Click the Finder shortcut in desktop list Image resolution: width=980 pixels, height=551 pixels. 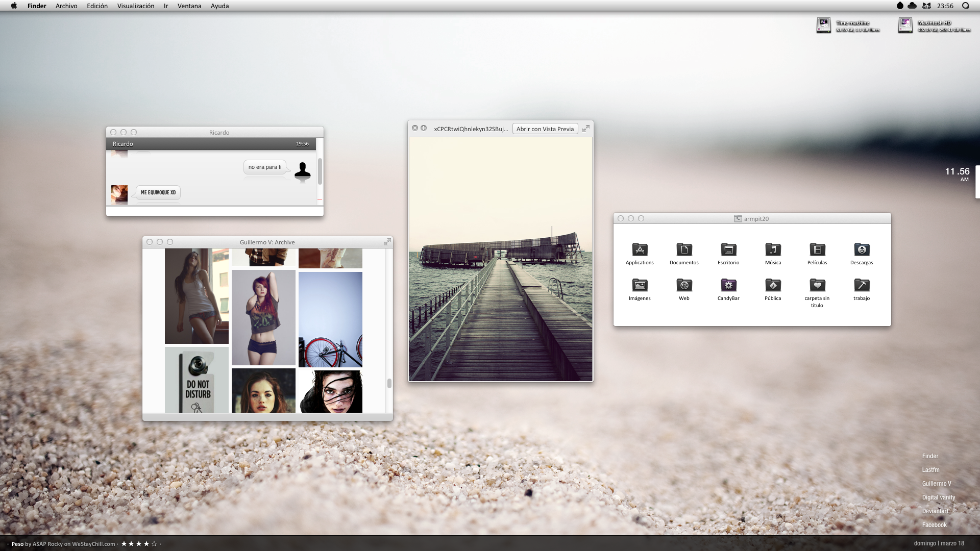[x=930, y=456]
